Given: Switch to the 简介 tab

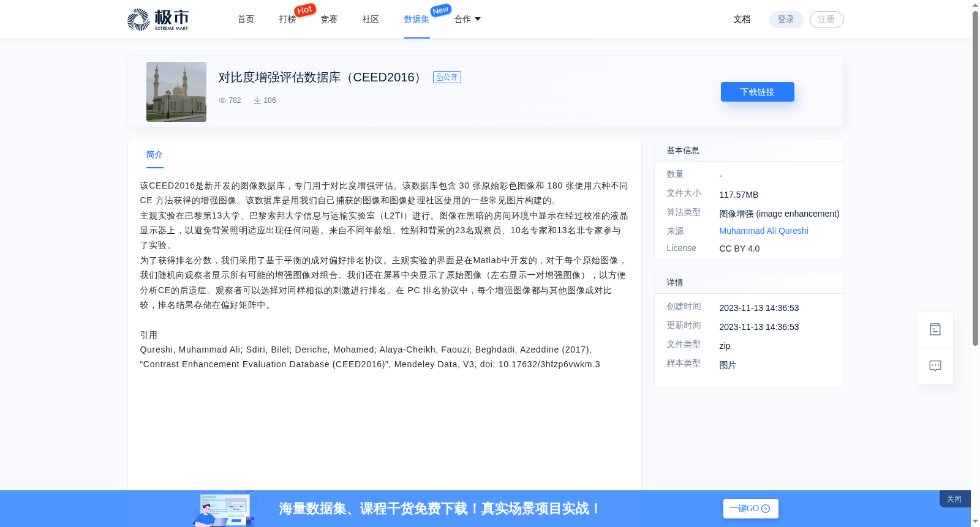Looking at the screenshot, I should (x=155, y=155).
